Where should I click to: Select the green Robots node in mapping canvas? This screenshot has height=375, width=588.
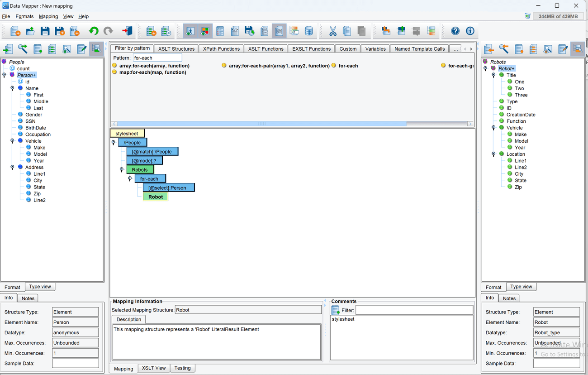140,170
